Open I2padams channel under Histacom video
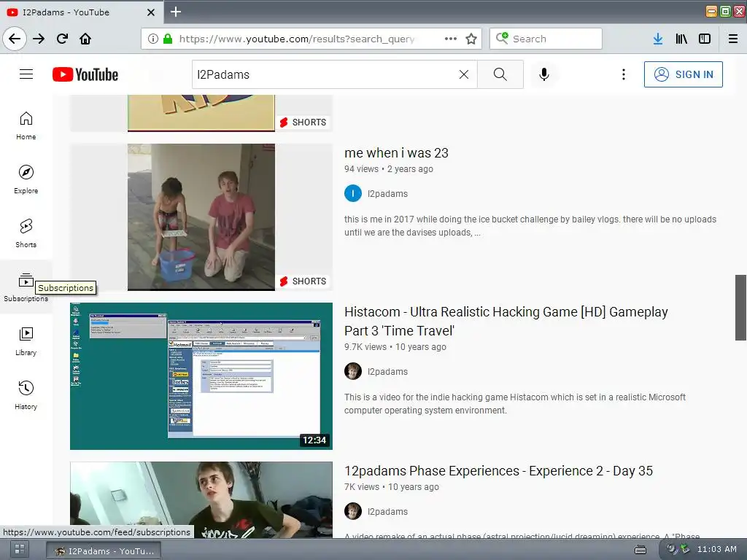Screen dimensions: 747x560 (x=387, y=371)
